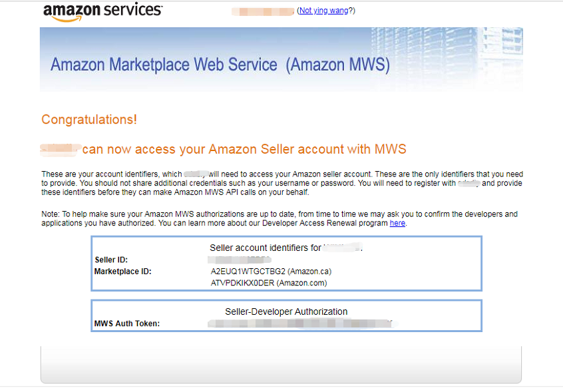Click the "Seller account identifiers for" heading
Viewport: 563px width, 392px height.
pos(266,248)
